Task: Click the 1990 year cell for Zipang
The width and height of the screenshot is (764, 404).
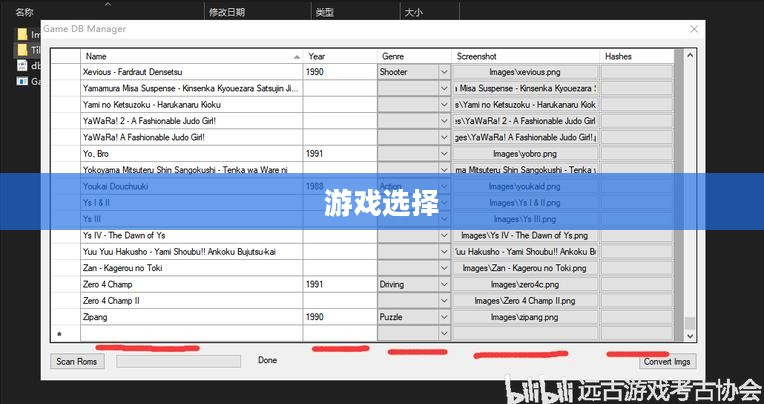Action: click(340, 317)
